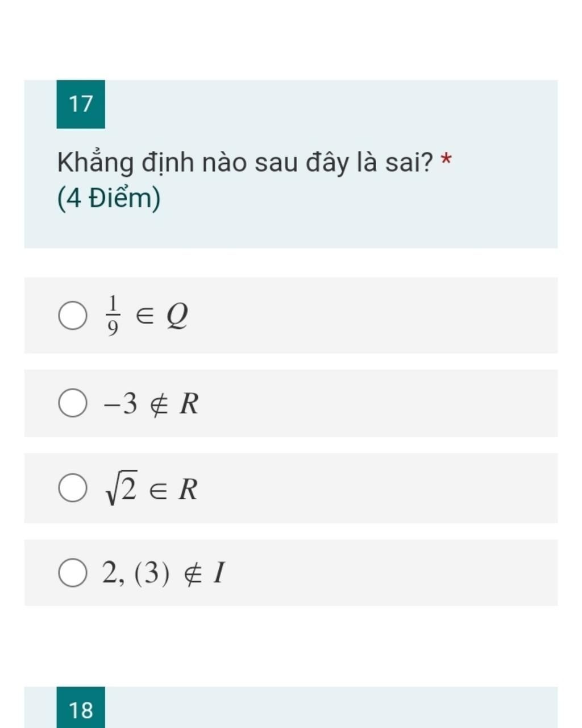This screenshot has height=728, width=582.
Task: Choose the −3 ∉ R radio option
Action: pos(73,403)
